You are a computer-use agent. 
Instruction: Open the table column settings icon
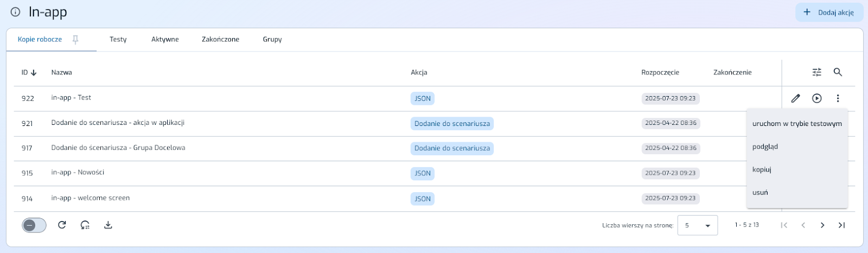point(816,72)
